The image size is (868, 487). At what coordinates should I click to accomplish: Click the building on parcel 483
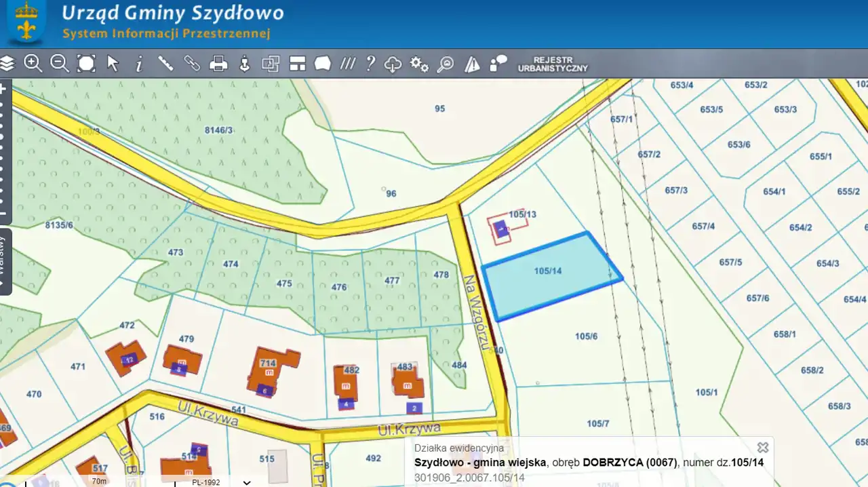408,380
